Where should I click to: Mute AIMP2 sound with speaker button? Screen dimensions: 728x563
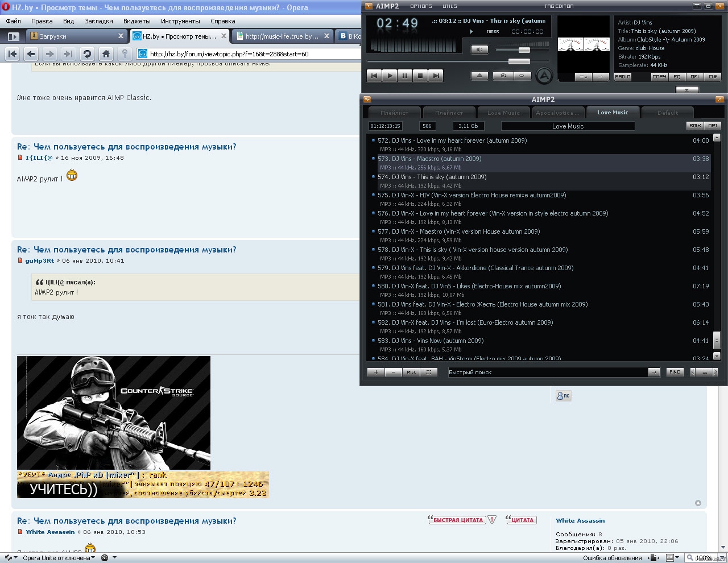(479, 49)
